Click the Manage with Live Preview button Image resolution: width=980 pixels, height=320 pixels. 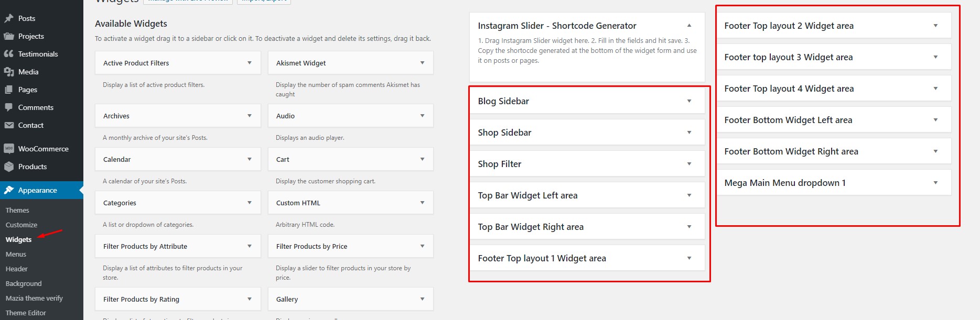point(188,1)
